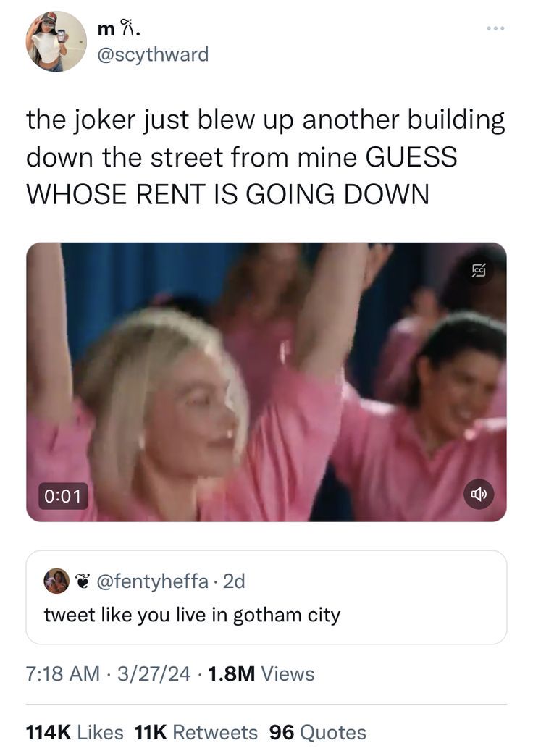Play the pink dancers video

pos(266,382)
